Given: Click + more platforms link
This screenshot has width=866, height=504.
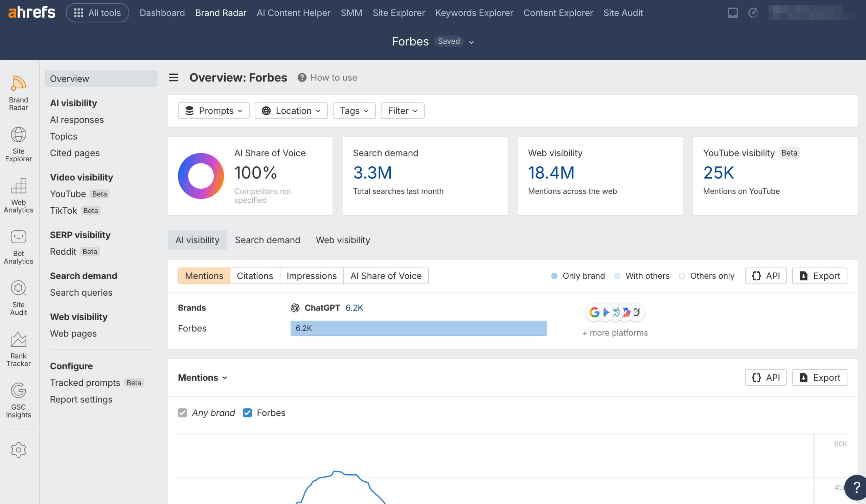Looking at the screenshot, I should [x=615, y=333].
